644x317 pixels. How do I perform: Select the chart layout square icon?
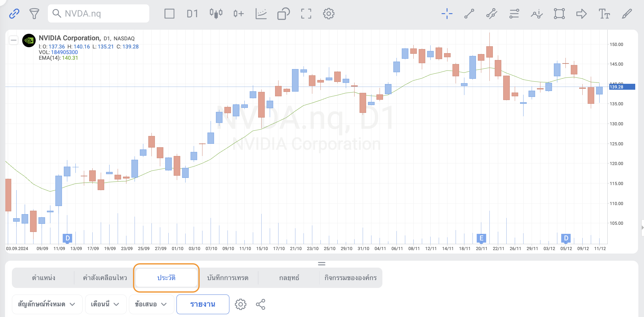169,14
